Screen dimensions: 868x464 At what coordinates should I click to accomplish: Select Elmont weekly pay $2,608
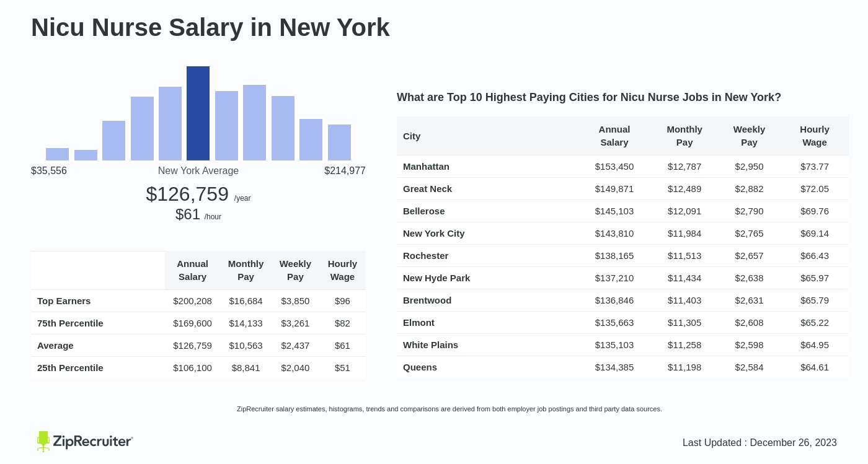pos(749,322)
